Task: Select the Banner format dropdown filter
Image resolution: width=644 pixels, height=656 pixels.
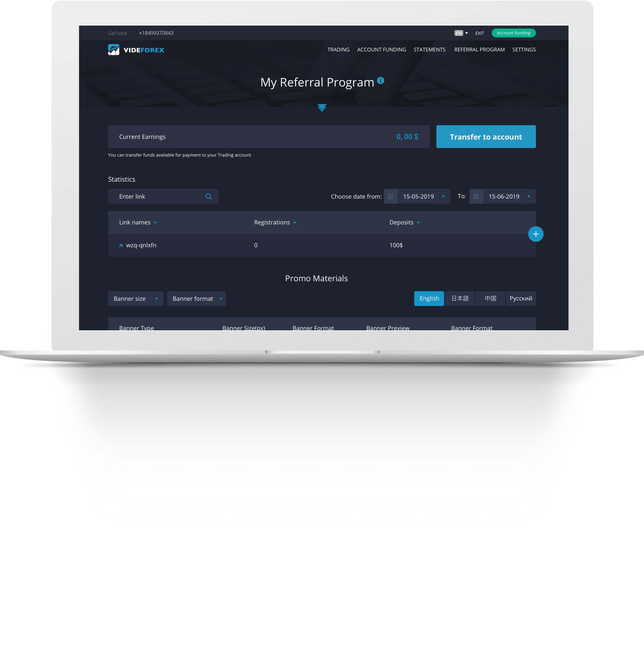Action: coord(197,298)
